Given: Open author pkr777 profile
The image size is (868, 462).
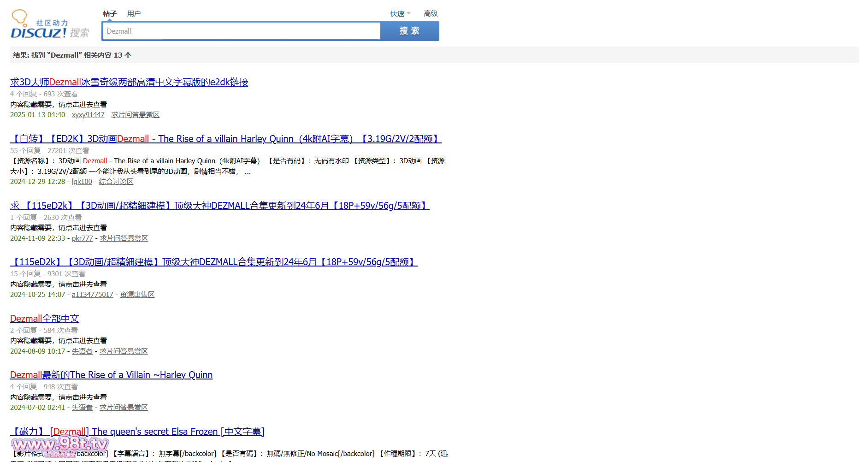Looking at the screenshot, I should (83, 238).
